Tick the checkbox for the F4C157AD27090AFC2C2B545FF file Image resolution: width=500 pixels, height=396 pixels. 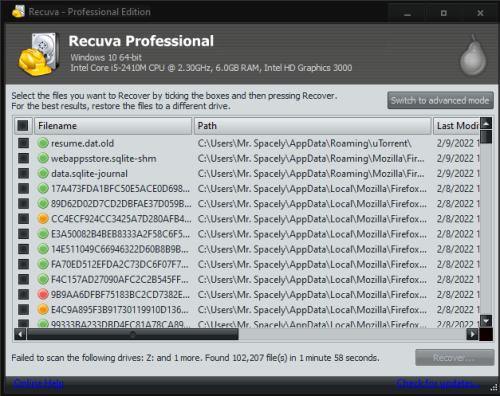pyautogui.click(x=23, y=279)
